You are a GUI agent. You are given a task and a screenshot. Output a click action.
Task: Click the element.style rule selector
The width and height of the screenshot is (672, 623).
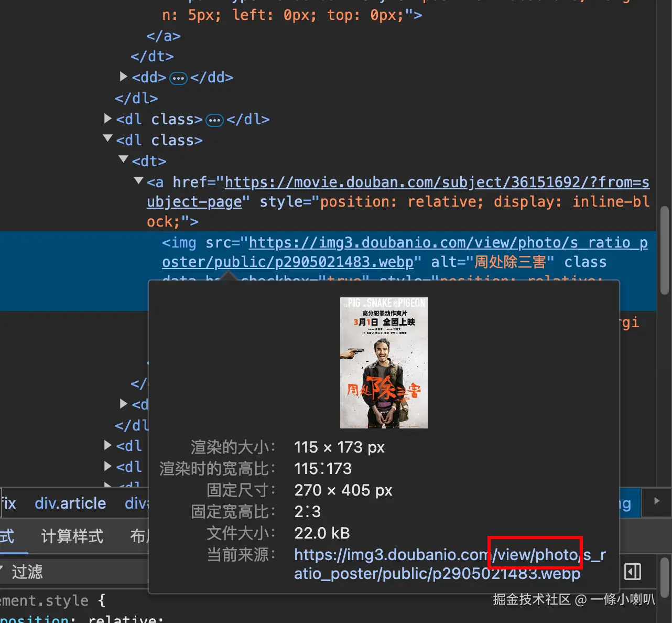(x=44, y=600)
